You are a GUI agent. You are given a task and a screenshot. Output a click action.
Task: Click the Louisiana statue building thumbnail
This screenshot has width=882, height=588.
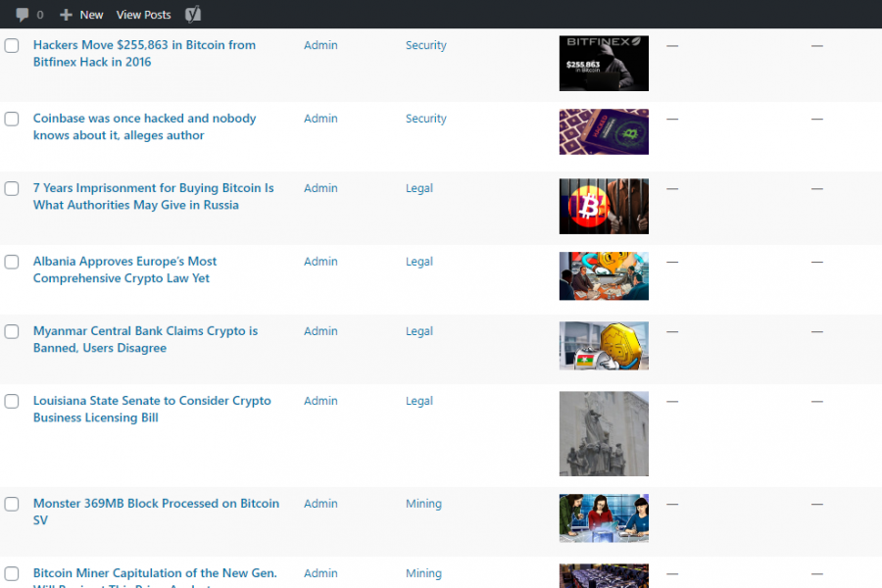[604, 433]
